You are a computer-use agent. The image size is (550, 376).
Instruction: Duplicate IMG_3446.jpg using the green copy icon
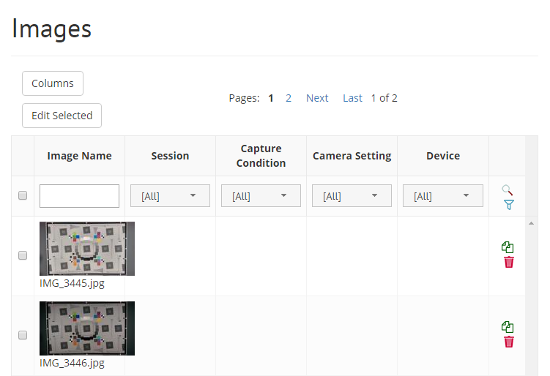click(x=508, y=327)
